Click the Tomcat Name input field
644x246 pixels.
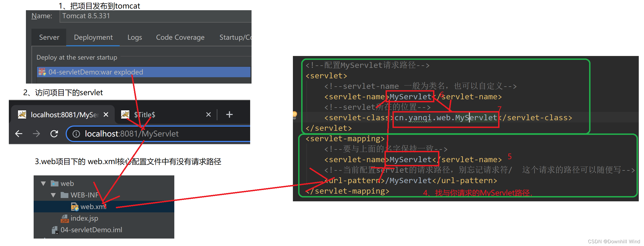pos(156,16)
